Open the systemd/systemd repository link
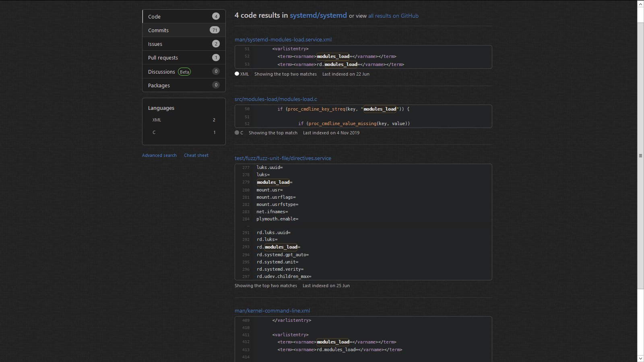This screenshot has height=362, width=644. pos(318,15)
